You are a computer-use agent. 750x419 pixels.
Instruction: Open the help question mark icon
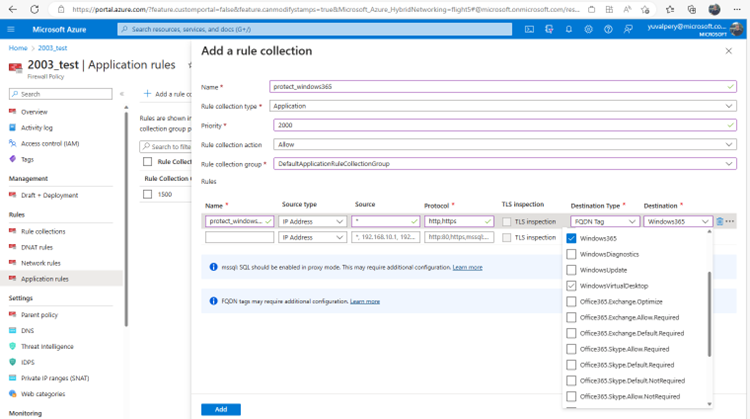608,29
